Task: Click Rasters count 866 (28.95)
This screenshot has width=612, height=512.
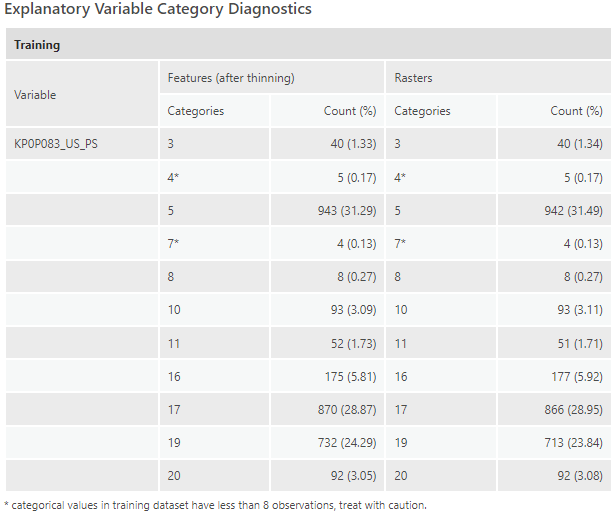Action: click(573, 409)
